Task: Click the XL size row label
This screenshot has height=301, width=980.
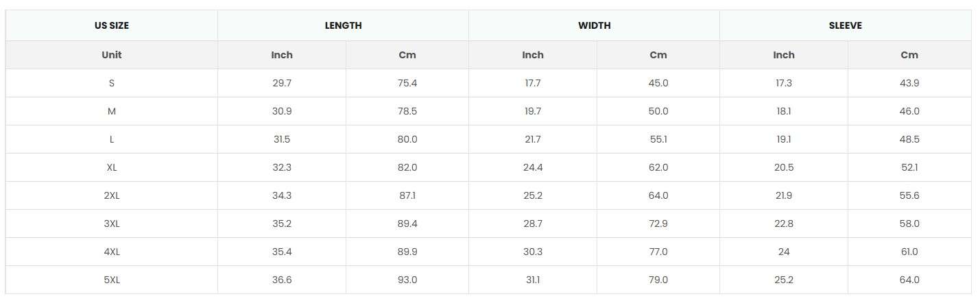Action: tap(112, 167)
